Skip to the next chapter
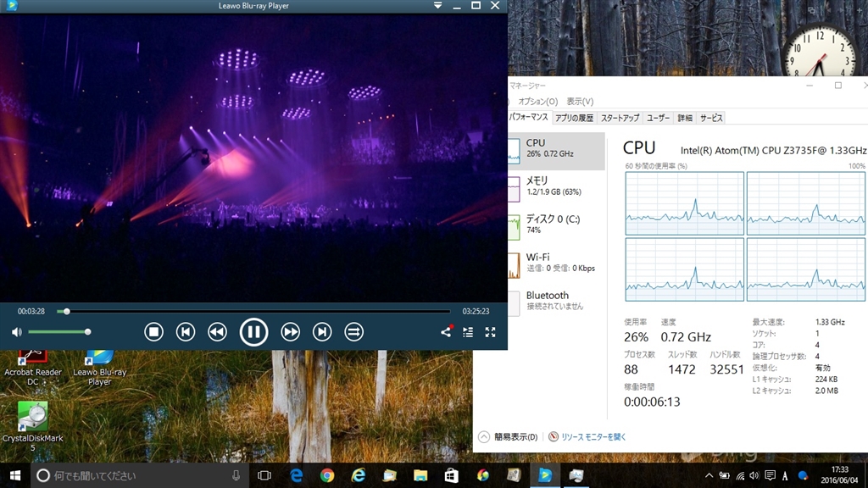This screenshot has width=868, height=488. 322,332
